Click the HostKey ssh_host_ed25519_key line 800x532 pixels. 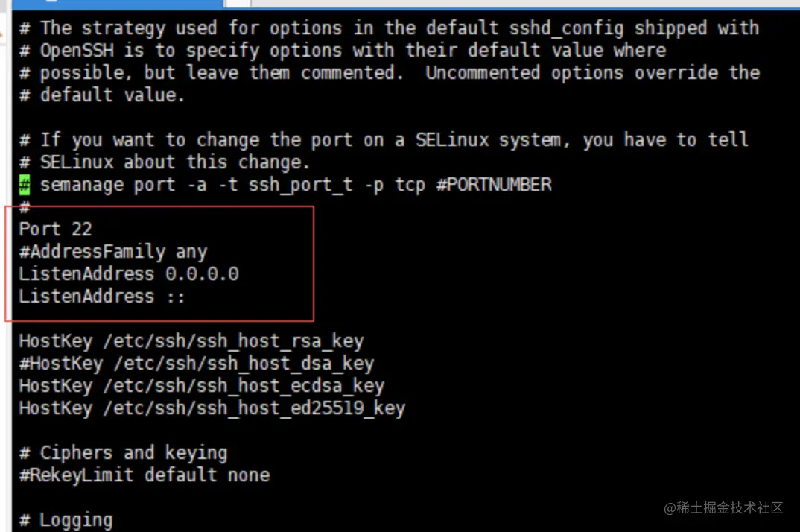tap(212, 409)
